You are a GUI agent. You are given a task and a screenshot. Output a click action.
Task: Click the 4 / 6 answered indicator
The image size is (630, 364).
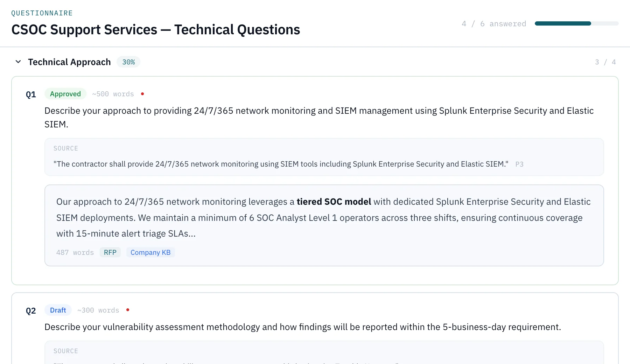click(494, 23)
